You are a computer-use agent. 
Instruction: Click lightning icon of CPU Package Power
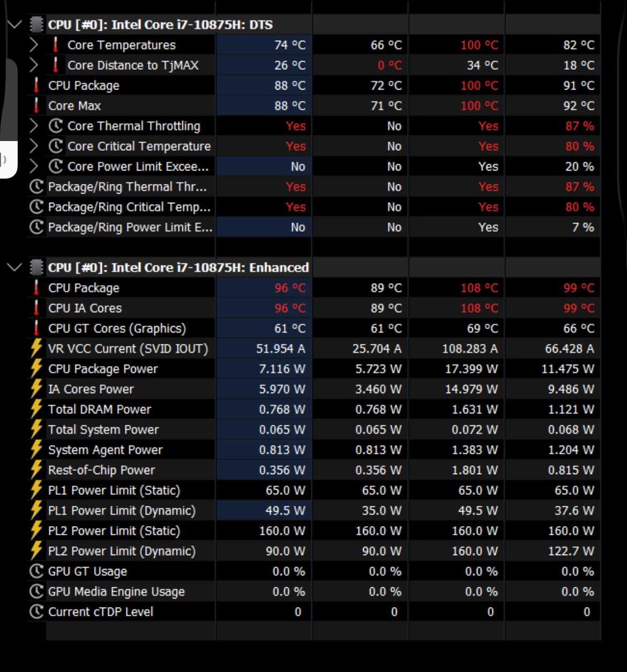click(x=36, y=369)
